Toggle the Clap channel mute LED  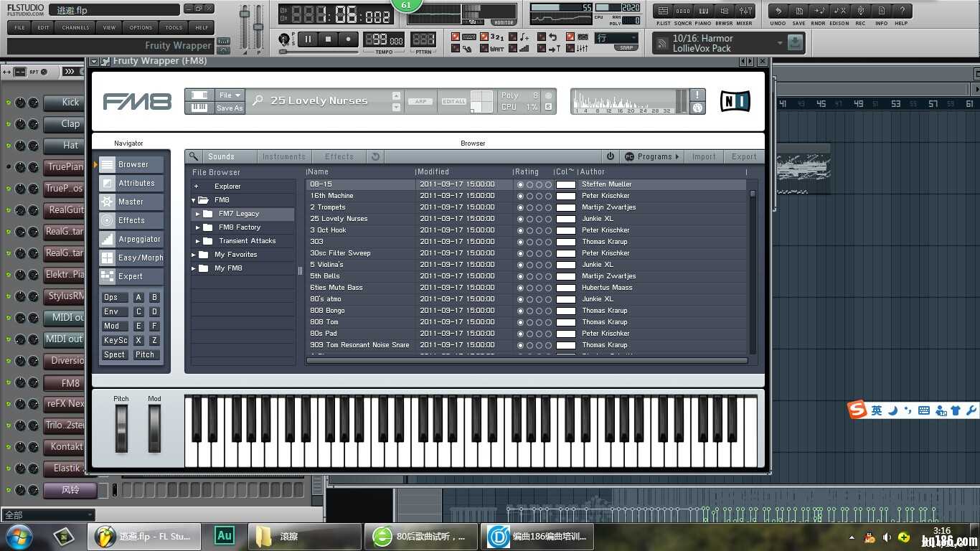[9, 124]
